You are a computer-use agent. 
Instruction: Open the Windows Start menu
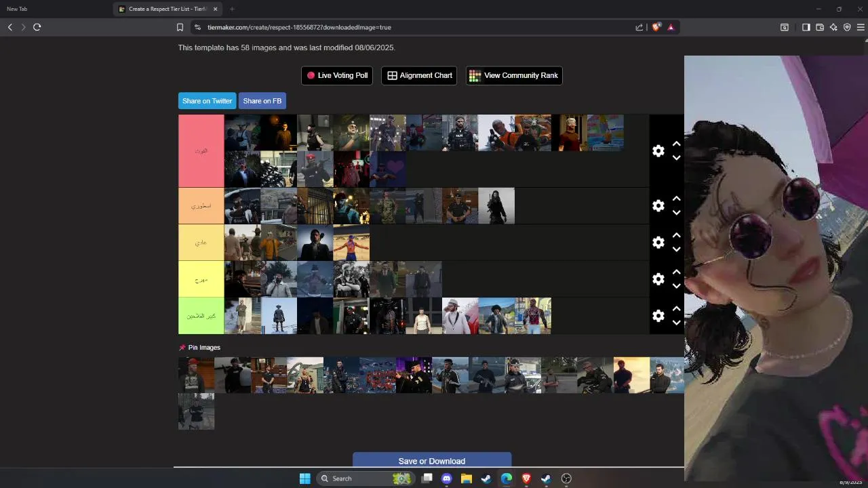[x=305, y=479]
